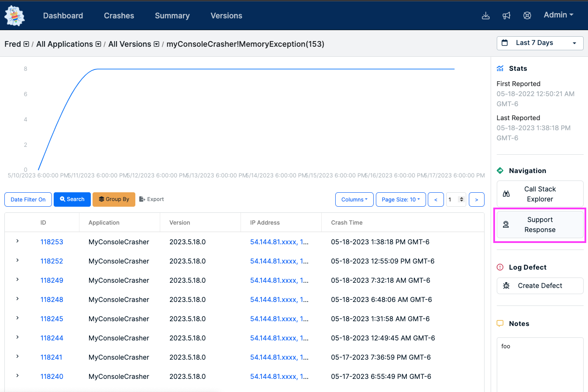Click the BugSplat bee logo
The width and height of the screenshot is (588, 392).
click(x=14, y=16)
